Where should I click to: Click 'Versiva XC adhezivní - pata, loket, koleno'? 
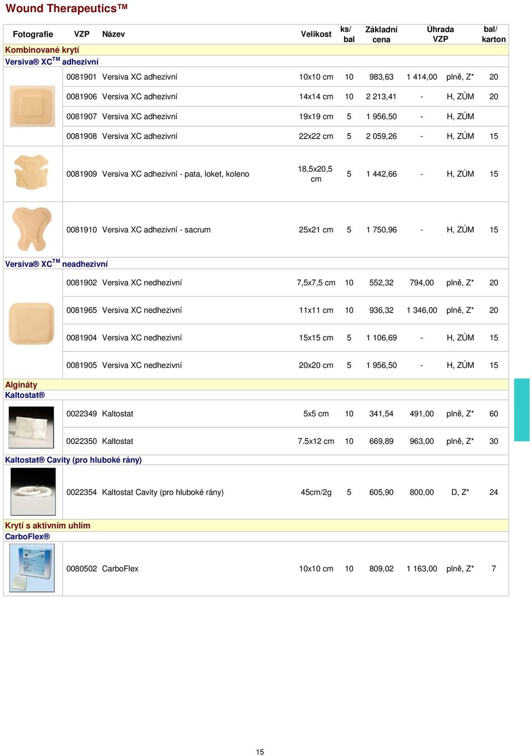coord(176,174)
